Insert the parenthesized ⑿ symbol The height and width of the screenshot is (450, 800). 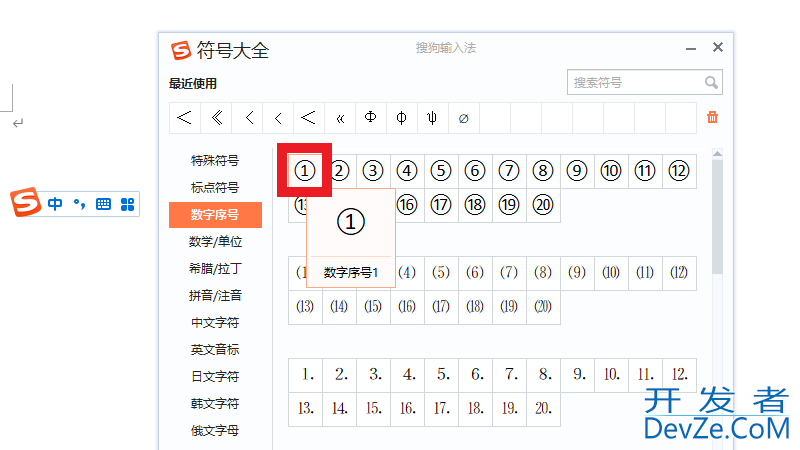[679, 273]
